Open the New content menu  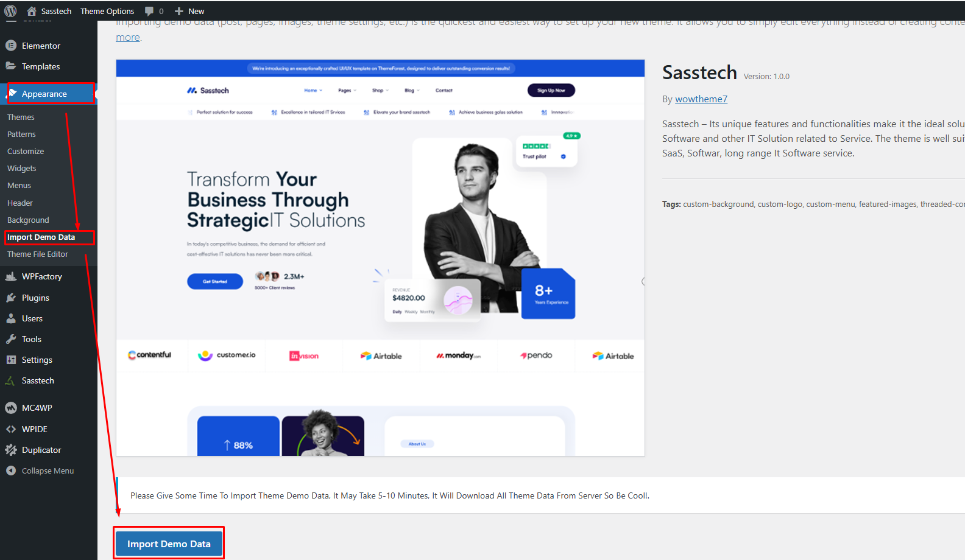196,11
